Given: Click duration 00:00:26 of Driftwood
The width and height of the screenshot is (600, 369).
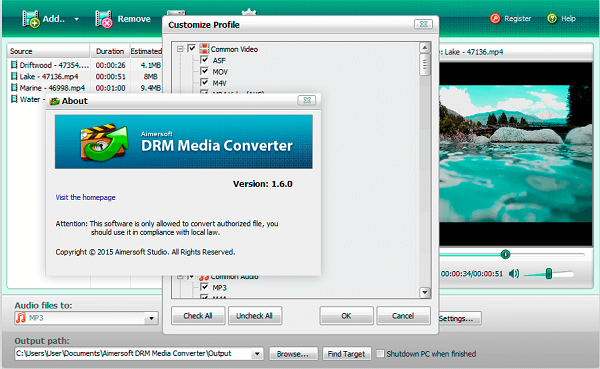Looking at the screenshot, I should [111, 65].
